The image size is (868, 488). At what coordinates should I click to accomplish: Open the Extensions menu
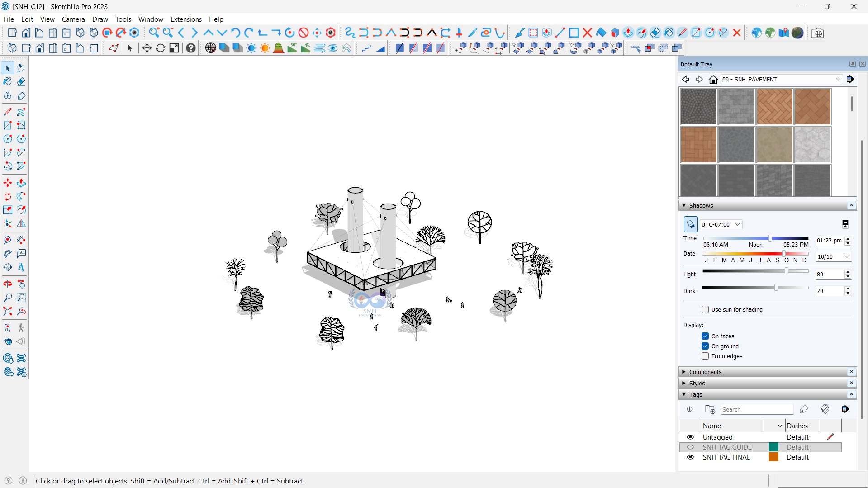click(186, 19)
